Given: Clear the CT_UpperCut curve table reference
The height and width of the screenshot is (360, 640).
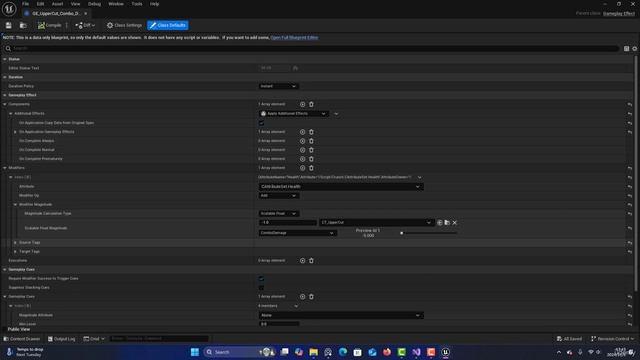Looking at the screenshot, I should 454,223.
